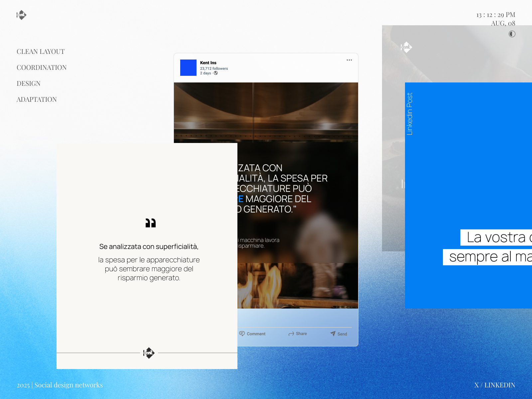
Task: Click the quotation mark icon above the quote text
Action: (x=150, y=223)
